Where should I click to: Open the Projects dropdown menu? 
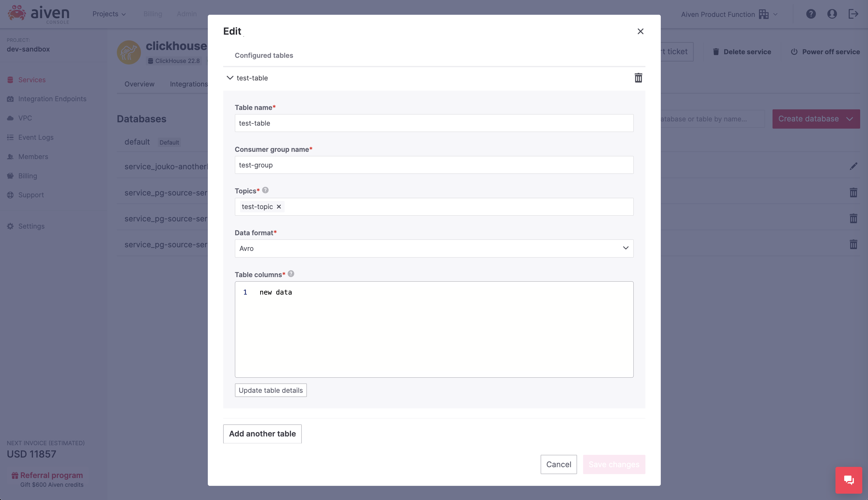pyautogui.click(x=109, y=14)
